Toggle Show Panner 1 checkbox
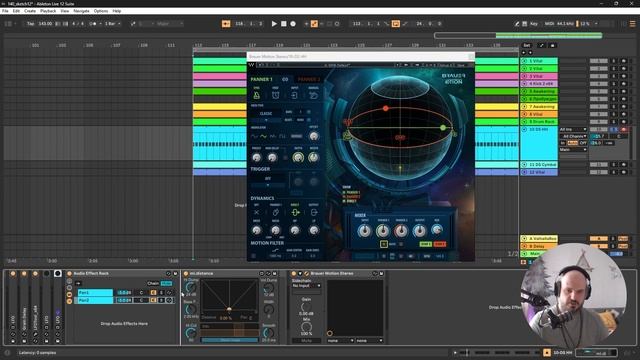The height and width of the screenshot is (360, 640). pyautogui.click(x=344, y=192)
